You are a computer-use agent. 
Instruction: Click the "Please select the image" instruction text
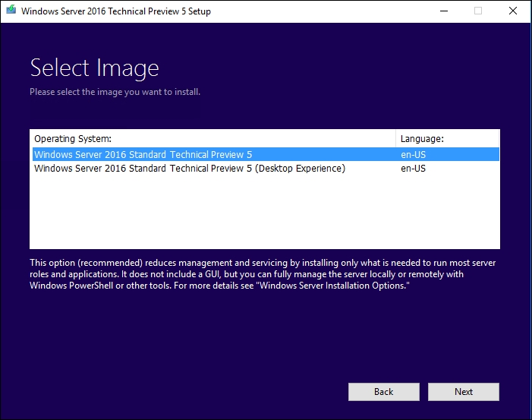tap(115, 92)
